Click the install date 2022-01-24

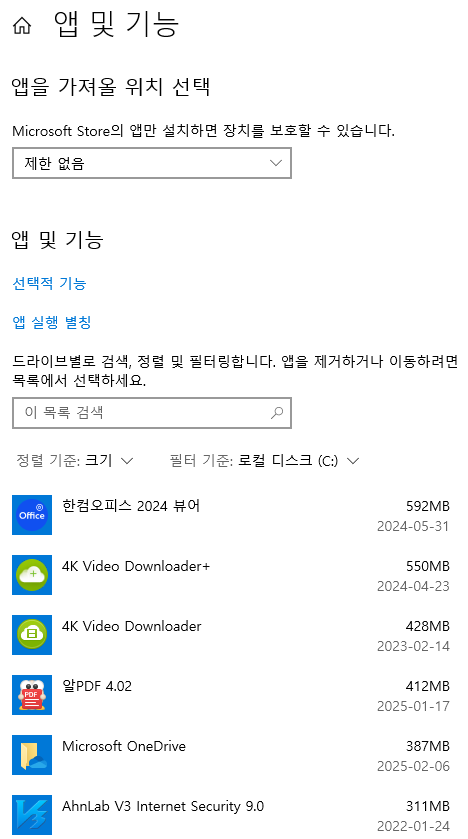coord(413,826)
